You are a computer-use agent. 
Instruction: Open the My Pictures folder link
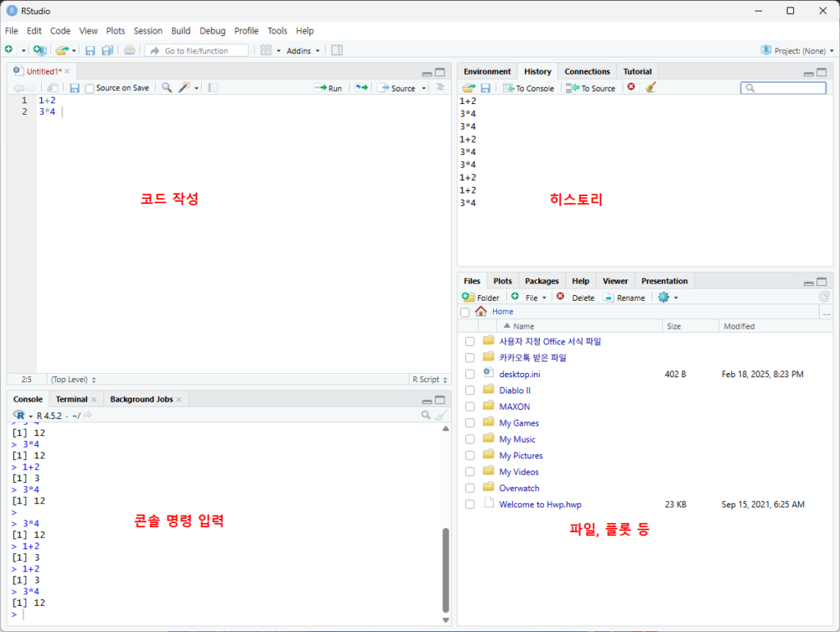(521, 456)
